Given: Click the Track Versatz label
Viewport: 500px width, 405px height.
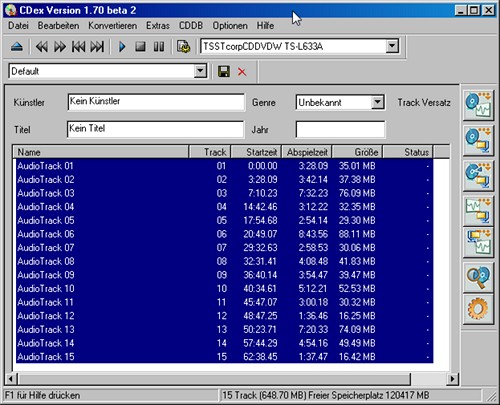Looking at the screenshot, I should click(424, 102).
